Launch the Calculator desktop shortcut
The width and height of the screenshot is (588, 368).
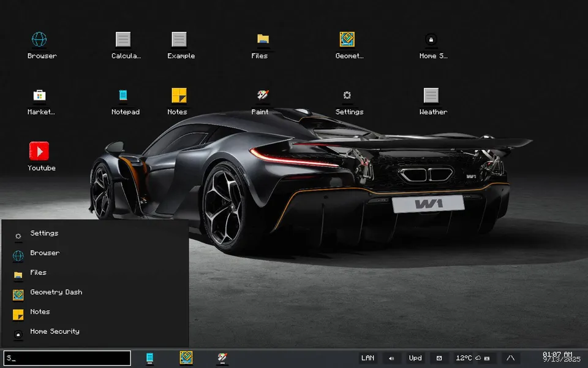coord(123,39)
